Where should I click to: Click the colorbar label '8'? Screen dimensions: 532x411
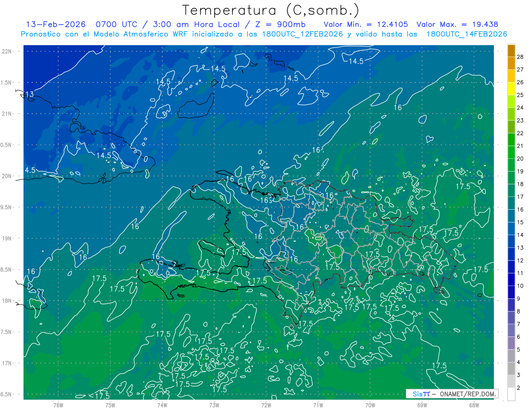click(518, 312)
